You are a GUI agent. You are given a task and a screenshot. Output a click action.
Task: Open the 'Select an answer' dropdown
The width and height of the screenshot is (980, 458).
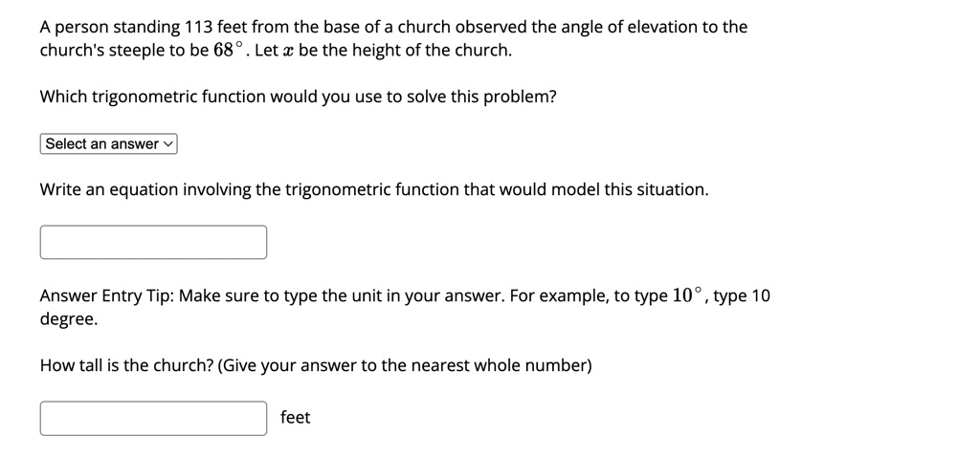click(109, 143)
